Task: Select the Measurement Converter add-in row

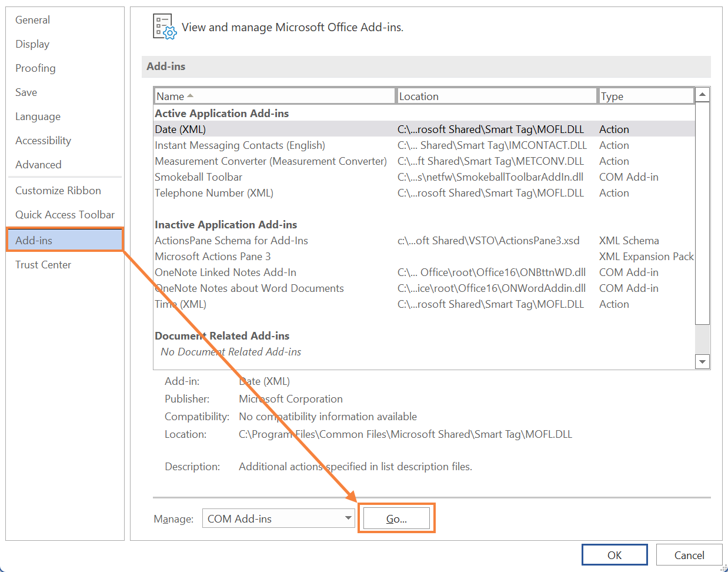Action: click(424, 161)
